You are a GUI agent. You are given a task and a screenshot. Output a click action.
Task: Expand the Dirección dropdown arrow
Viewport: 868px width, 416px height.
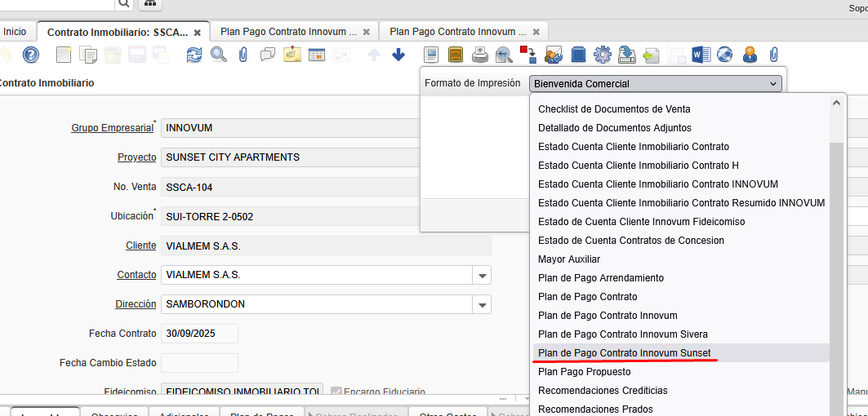click(482, 305)
